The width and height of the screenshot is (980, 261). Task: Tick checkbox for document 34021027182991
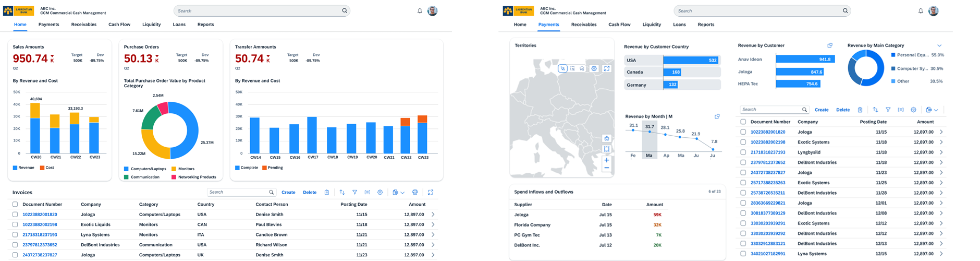point(743,254)
